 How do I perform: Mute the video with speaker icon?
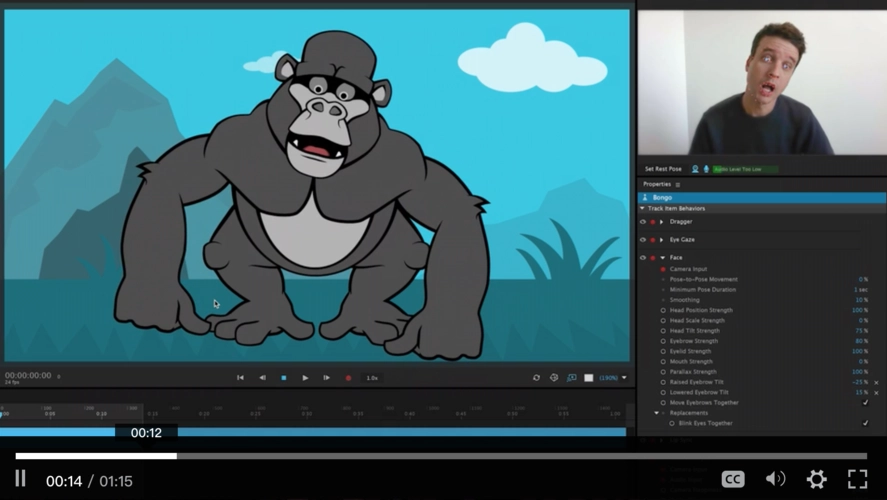775,480
